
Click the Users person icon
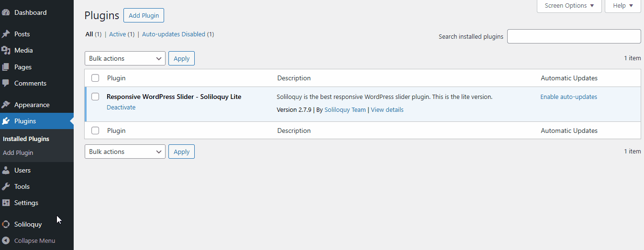(6, 170)
